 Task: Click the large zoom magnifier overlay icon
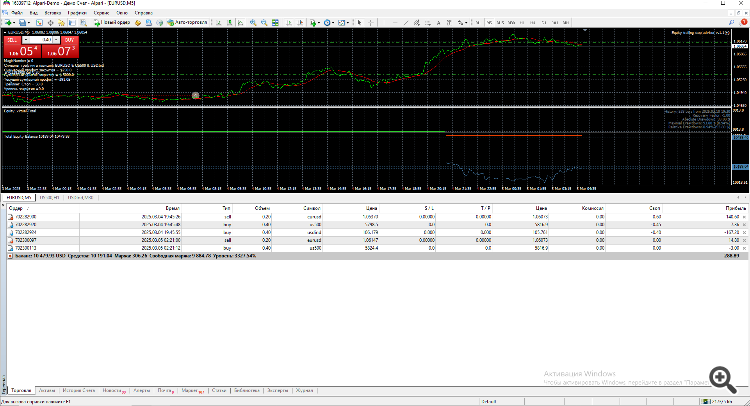[x=723, y=380]
